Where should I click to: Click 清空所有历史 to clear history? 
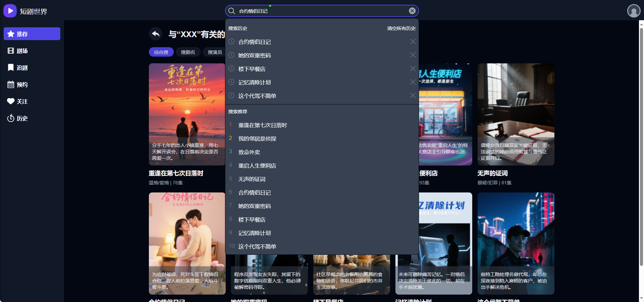pyautogui.click(x=401, y=29)
